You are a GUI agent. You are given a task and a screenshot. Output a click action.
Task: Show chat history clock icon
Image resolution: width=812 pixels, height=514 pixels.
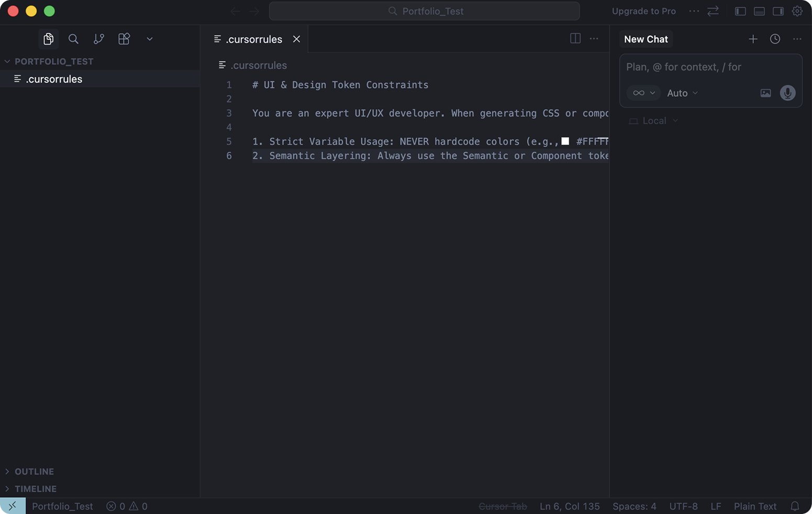tap(775, 39)
